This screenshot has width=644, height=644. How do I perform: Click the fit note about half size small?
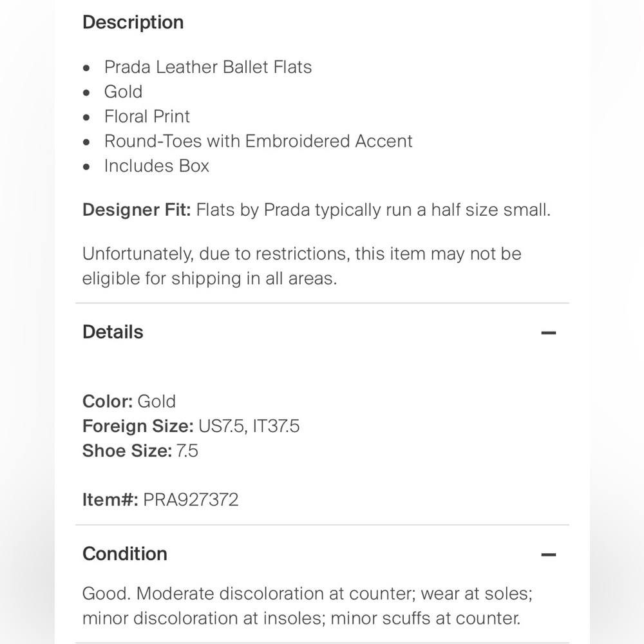(374, 210)
